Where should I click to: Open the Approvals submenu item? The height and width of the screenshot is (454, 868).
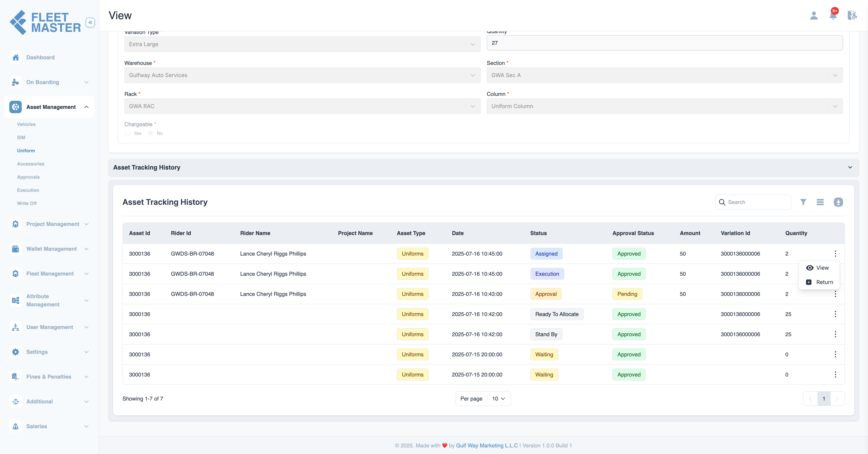click(28, 177)
